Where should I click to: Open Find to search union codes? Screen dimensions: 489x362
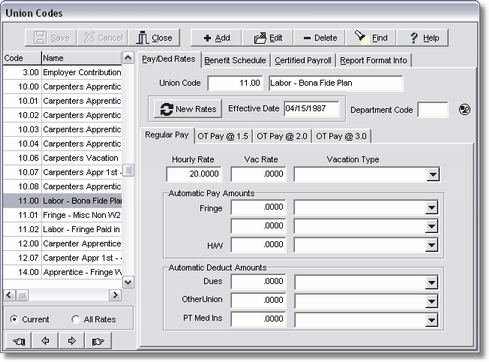pos(371,38)
